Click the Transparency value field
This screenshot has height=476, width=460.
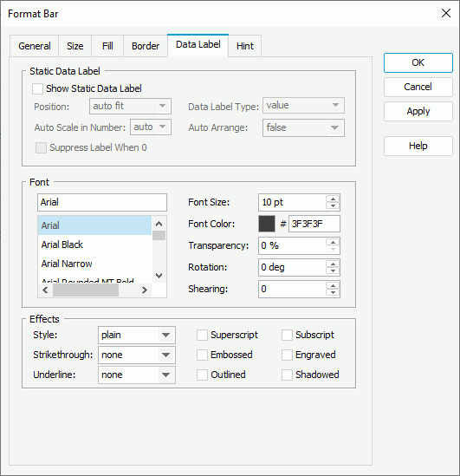293,245
